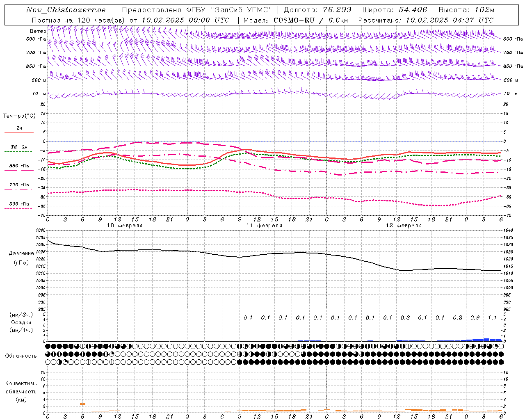Click the date label 11 февраля

tap(264, 226)
